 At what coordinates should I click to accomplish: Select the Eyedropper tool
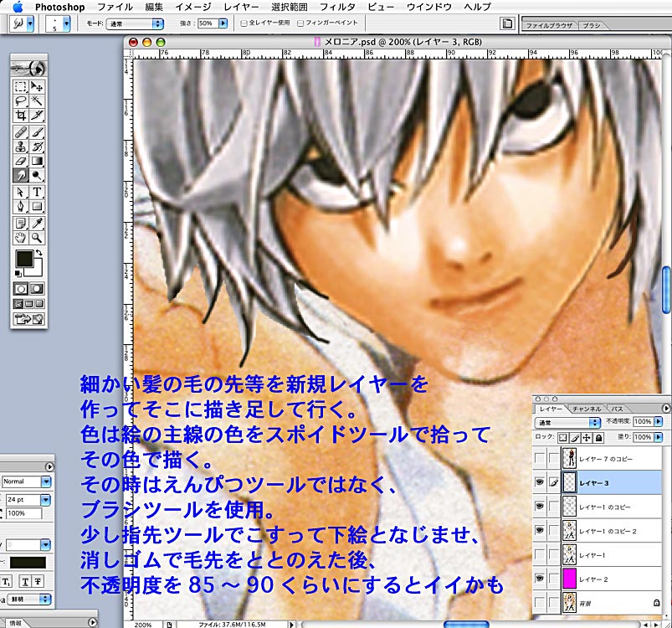point(37,224)
